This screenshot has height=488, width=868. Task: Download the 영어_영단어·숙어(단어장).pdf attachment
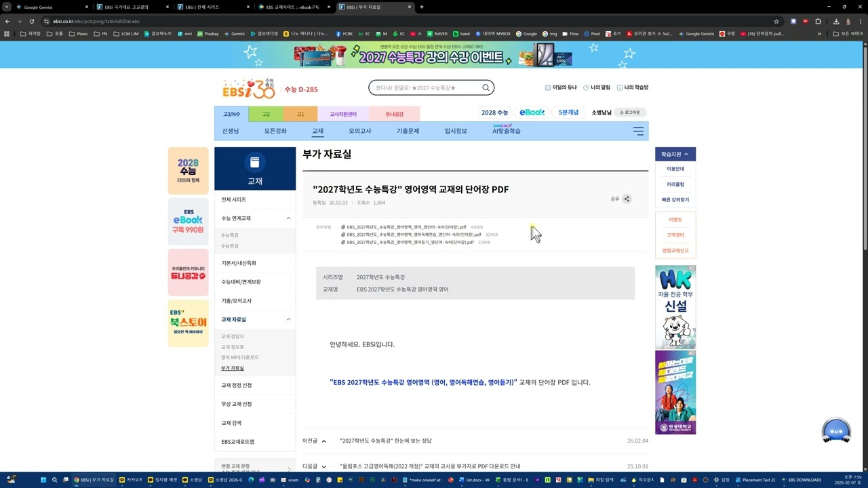click(x=406, y=227)
